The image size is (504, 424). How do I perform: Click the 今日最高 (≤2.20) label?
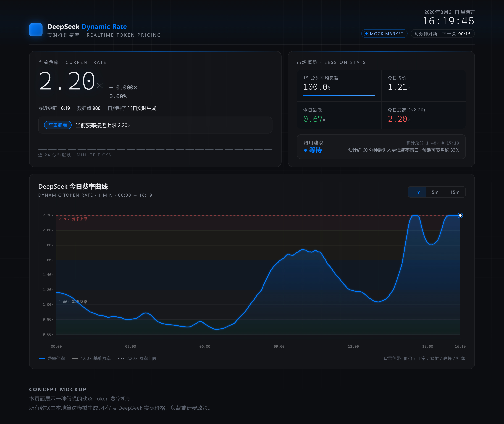[x=406, y=110]
